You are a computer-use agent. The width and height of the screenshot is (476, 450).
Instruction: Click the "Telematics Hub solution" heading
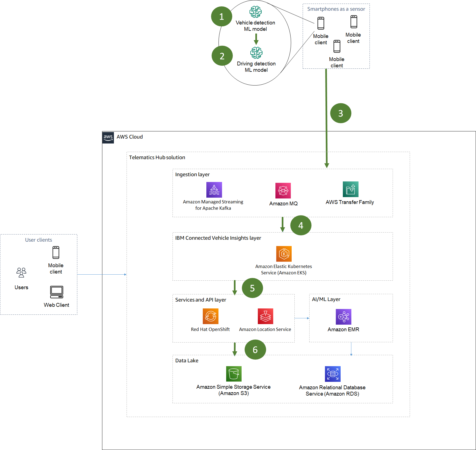tap(157, 158)
